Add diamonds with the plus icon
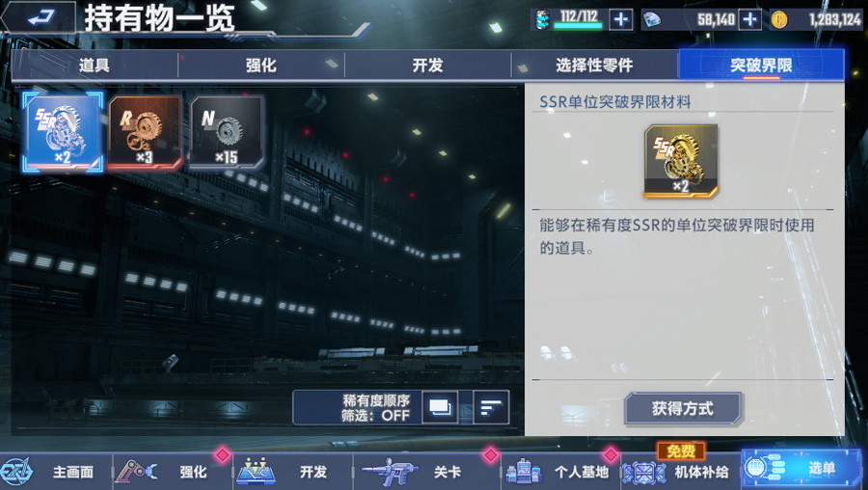This screenshot has height=490, width=868. coord(750,20)
